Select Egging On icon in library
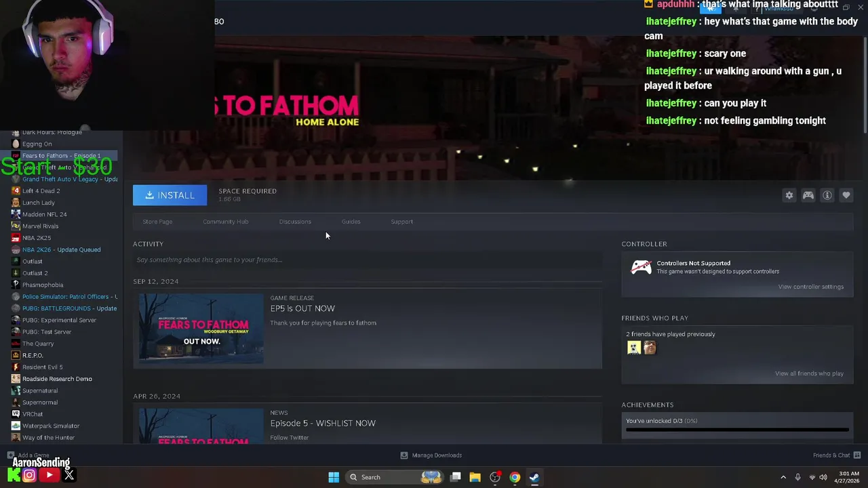Image resolution: width=868 pixels, height=488 pixels. coord(16,144)
